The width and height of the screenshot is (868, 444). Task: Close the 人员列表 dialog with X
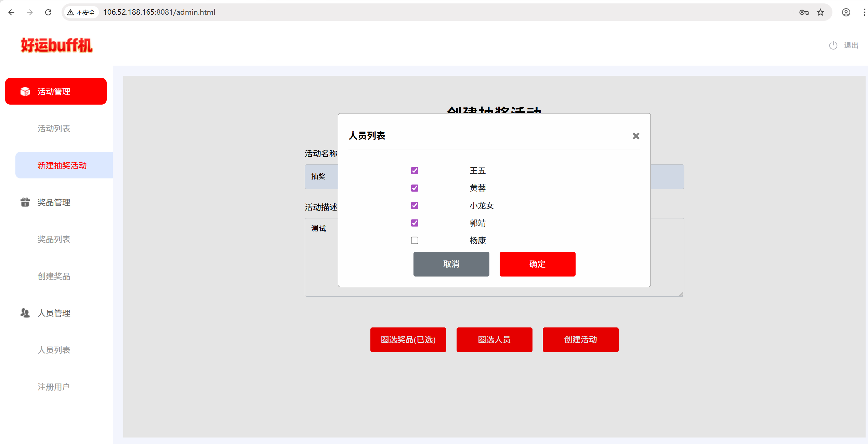(x=636, y=136)
